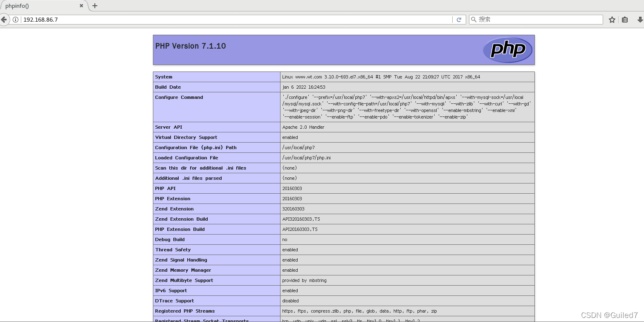Image resolution: width=644 pixels, height=322 pixels.
Task: Click the Thread Safety label
Action: [x=173, y=250]
